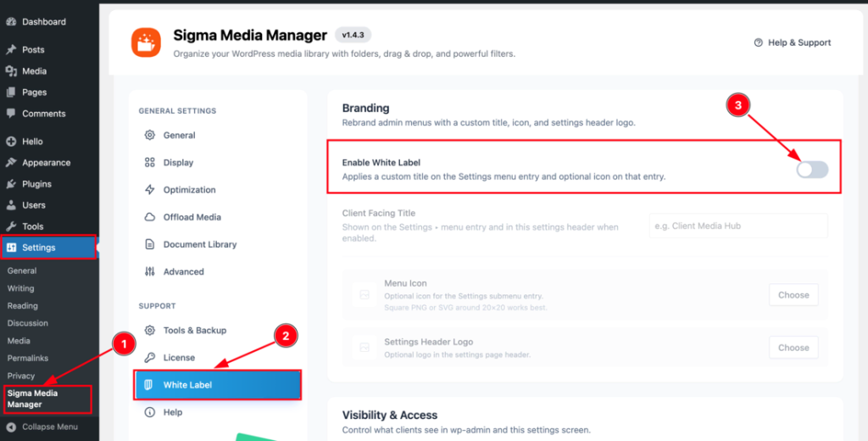Click the Appearance paintbrush icon
868x441 pixels.
pos(11,163)
